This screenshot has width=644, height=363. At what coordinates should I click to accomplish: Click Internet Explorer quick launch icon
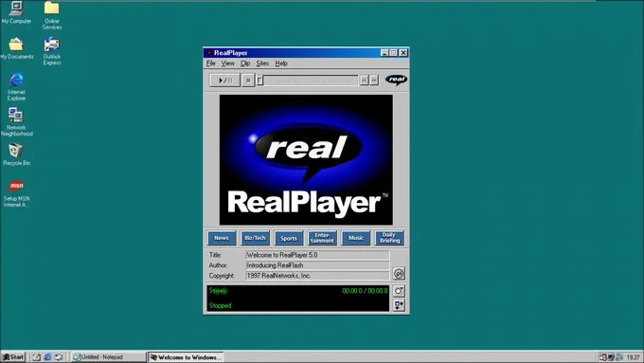[x=47, y=356]
